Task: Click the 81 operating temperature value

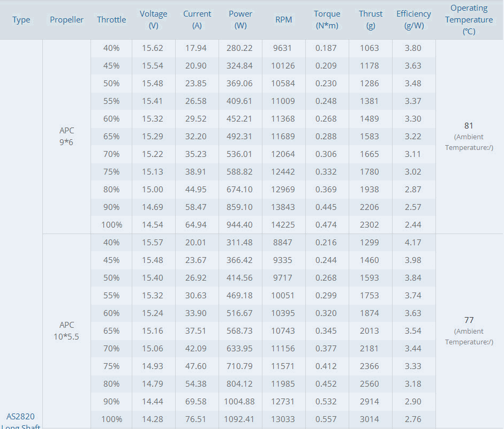Action: click(469, 126)
